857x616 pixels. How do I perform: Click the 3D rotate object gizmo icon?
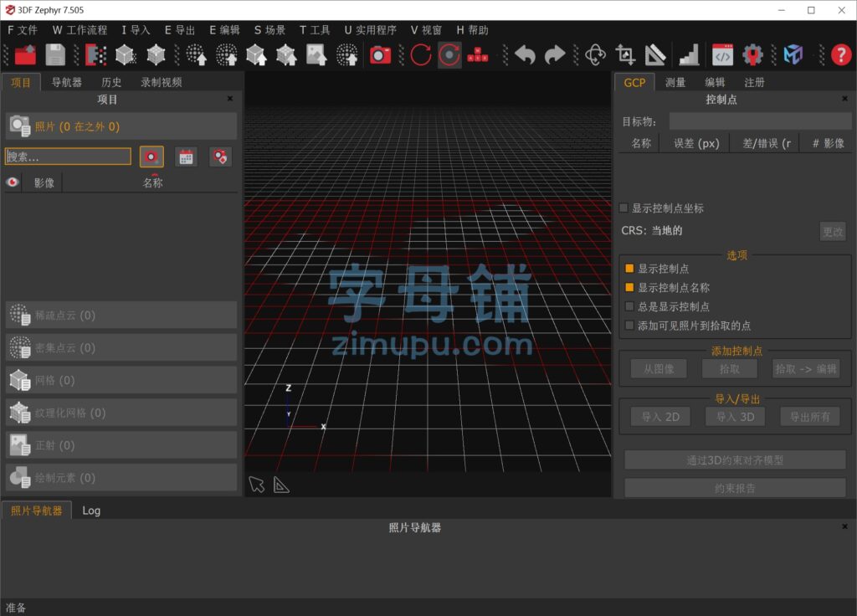click(595, 54)
